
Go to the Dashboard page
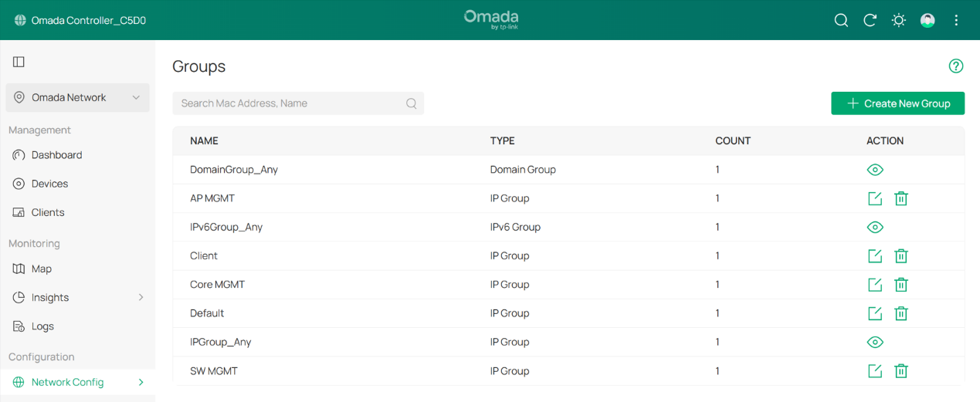pos(56,155)
